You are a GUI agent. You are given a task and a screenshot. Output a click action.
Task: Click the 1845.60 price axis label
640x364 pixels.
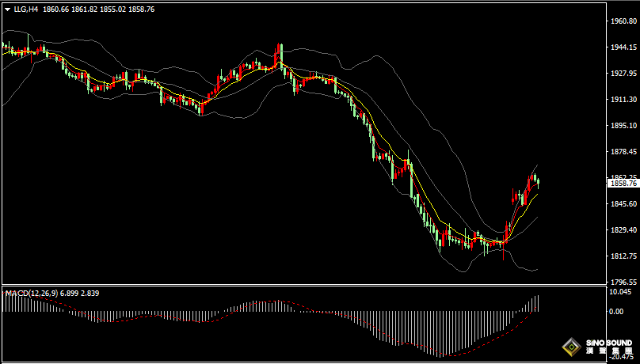point(623,204)
